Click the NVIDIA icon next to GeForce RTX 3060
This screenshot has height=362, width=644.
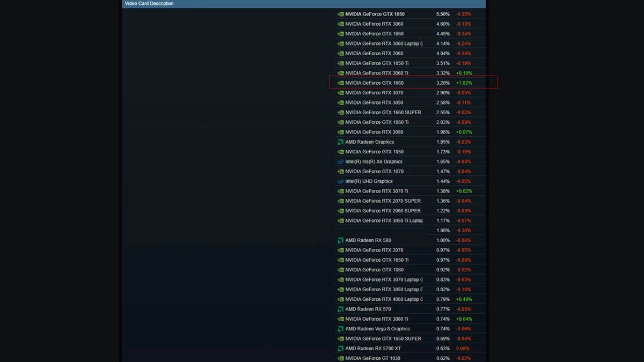tap(340, 24)
